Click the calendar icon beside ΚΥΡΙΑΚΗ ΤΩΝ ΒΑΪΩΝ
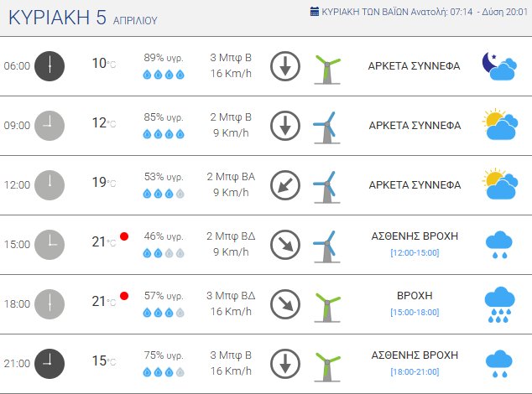 (315, 13)
